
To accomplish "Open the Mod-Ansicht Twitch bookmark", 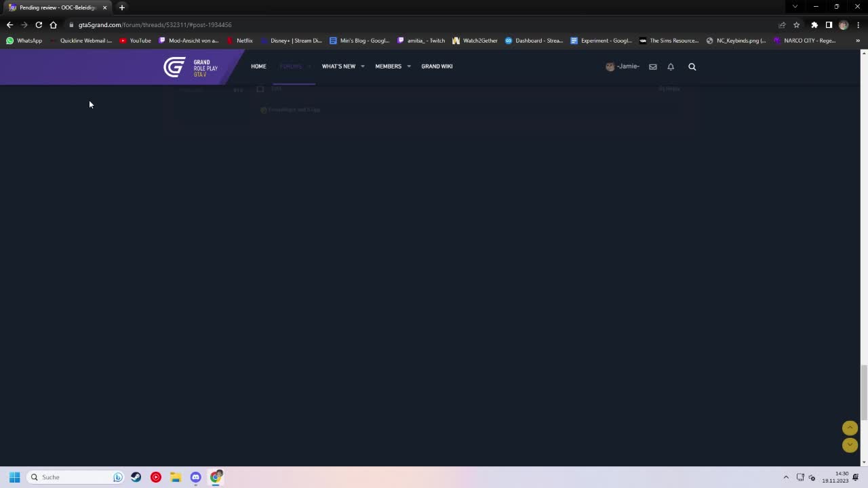I will click(189, 41).
